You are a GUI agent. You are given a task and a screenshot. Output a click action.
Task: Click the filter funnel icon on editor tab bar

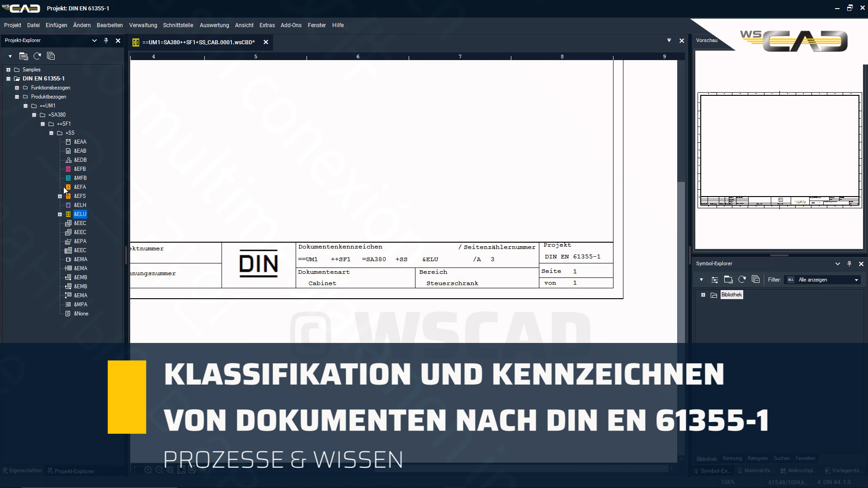click(669, 41)
